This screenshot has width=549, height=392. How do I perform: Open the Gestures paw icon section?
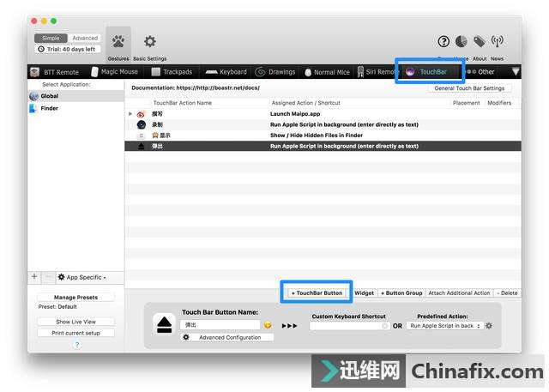tap(118, 43)
